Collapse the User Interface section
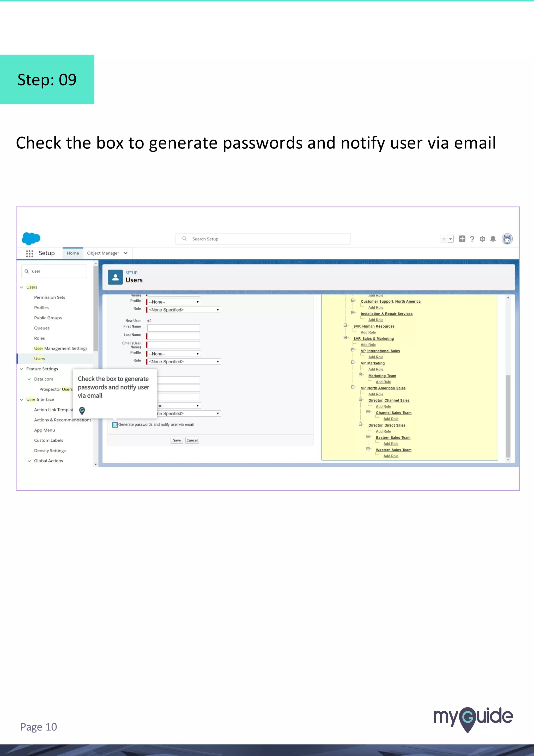 coord(22,399)
